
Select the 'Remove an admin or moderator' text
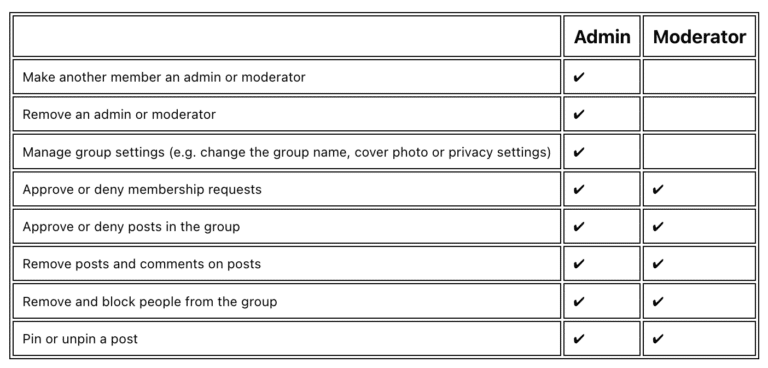[x=119, y=115]
